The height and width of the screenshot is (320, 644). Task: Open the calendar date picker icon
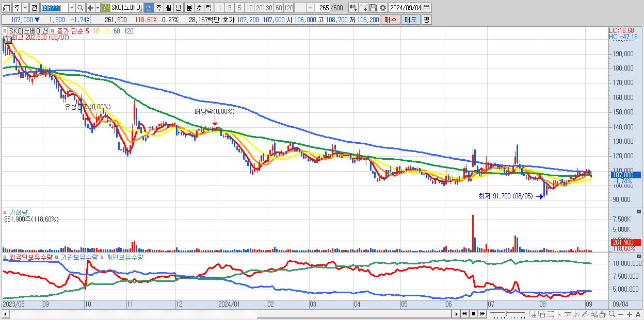(x=426, y=8)
